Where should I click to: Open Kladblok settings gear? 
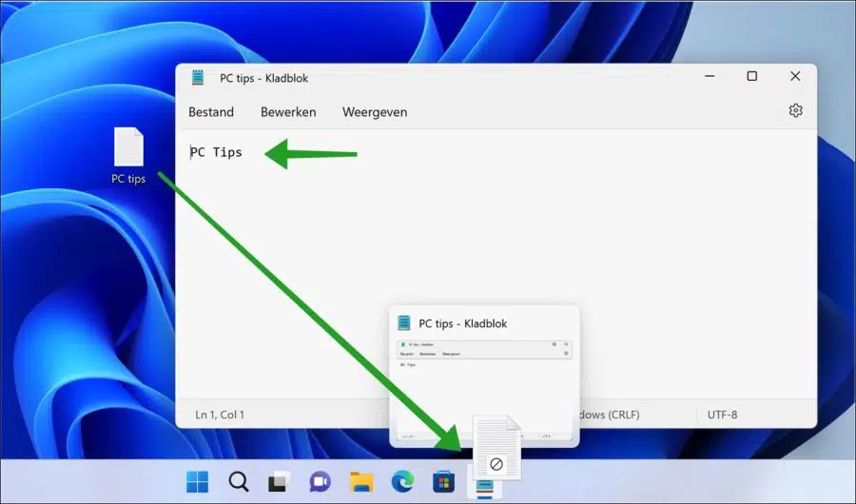795,110
